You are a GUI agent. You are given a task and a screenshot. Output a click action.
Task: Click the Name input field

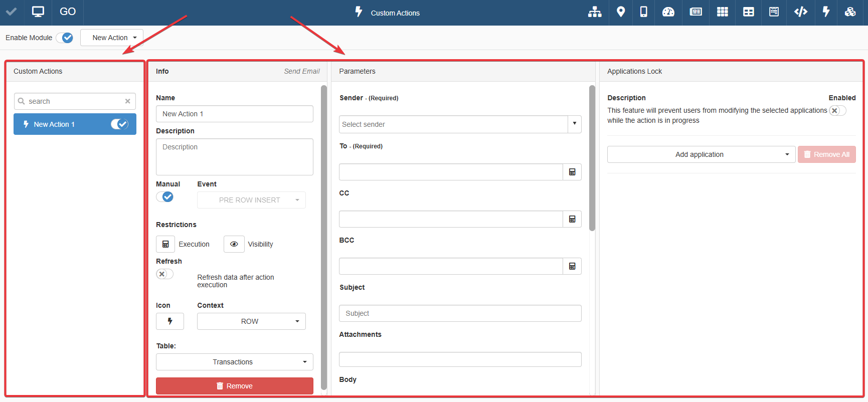click(235, 114)
